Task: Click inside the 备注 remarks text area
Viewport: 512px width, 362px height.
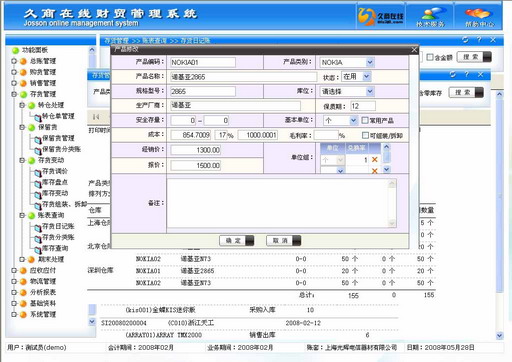Action: click(x=281, y=203)
